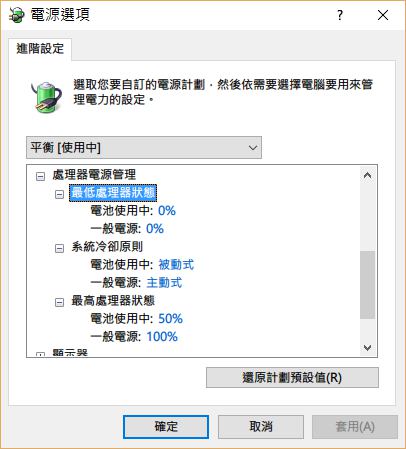This screenshot has width=406, height=449.
Task: Click the green battery plug icon
Action: pos(47,97)
